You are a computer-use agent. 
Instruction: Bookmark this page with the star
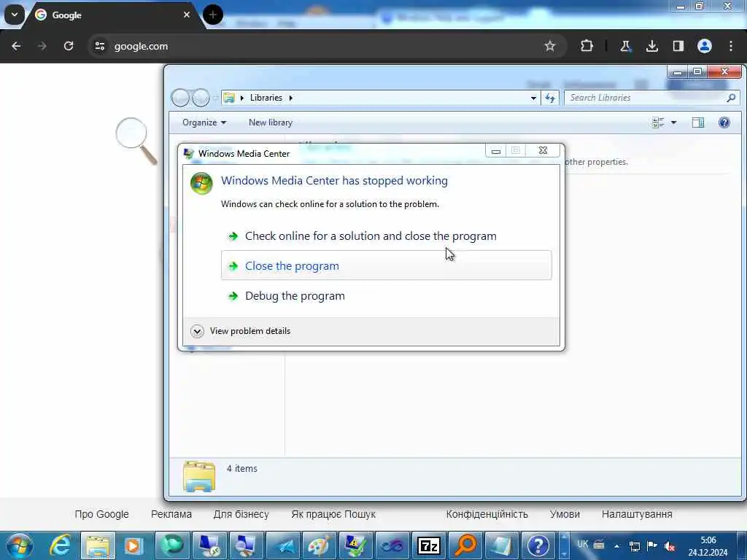pyautogui.click(x=550, y=46)
